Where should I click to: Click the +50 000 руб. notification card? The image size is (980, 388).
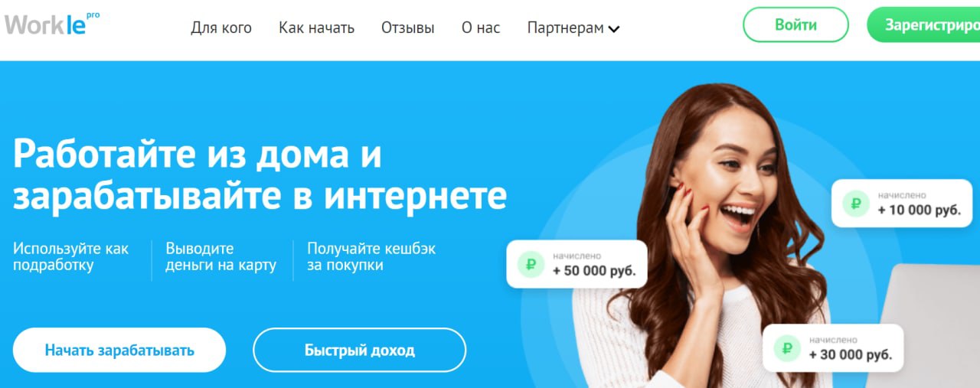click(x=577, y=264)
